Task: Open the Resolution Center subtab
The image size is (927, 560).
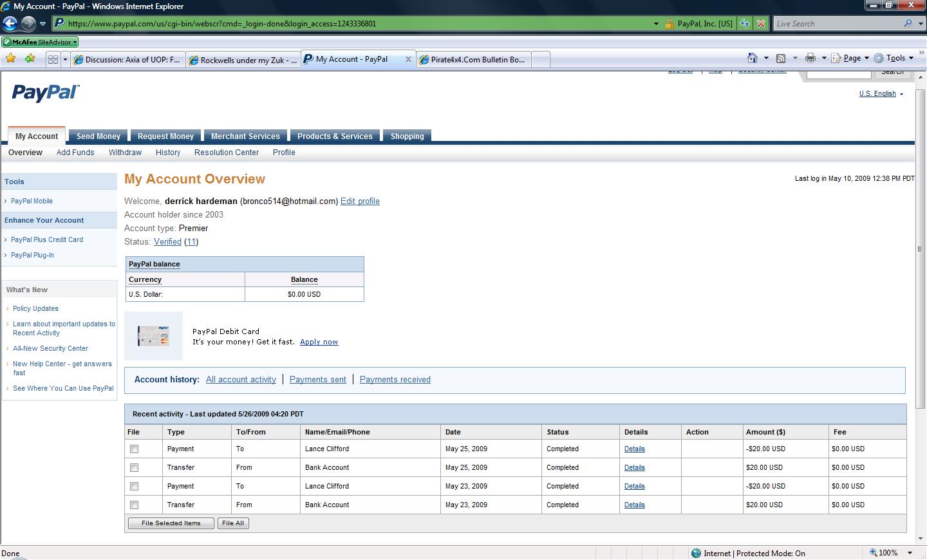Action: (227, 153)
